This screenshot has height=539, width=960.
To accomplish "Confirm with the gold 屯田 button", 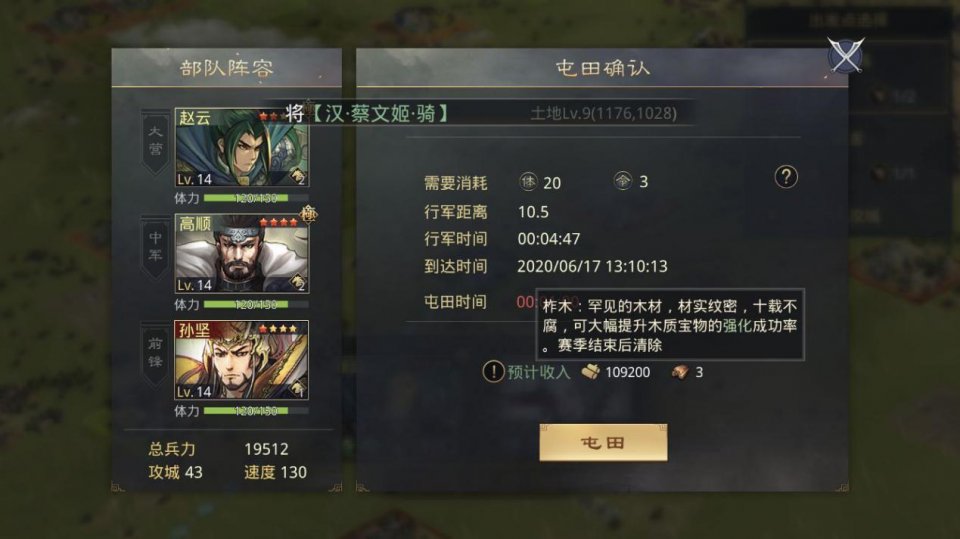I will point(603,442).
